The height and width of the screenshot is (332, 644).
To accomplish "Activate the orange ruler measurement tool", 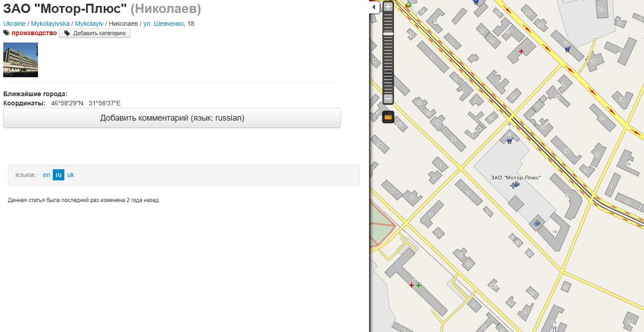I will 388,117.
